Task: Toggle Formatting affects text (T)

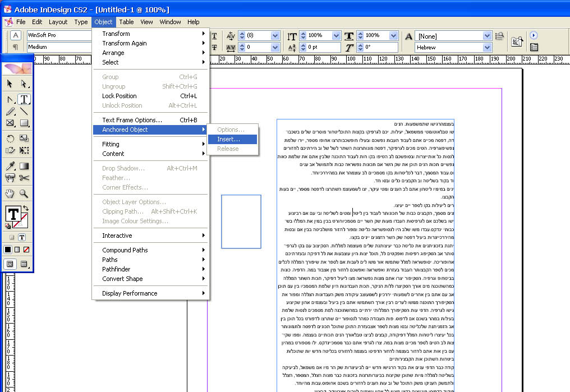Action: pos(22,237)
